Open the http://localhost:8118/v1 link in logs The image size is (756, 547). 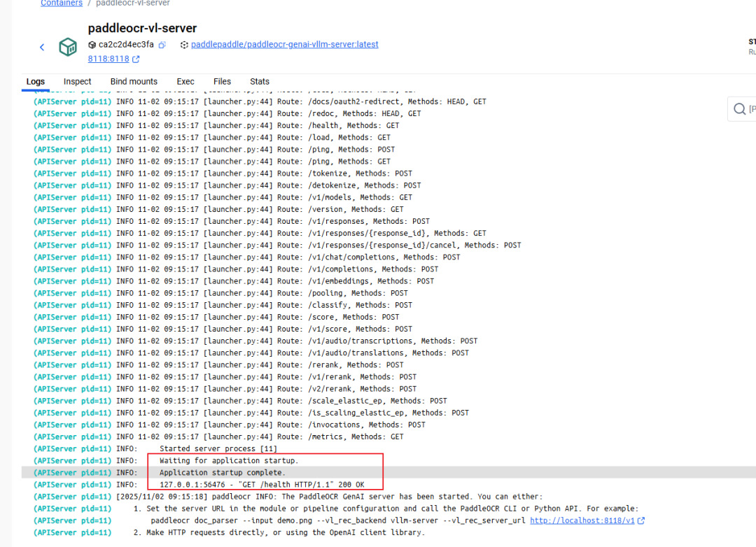pos(583,520)
